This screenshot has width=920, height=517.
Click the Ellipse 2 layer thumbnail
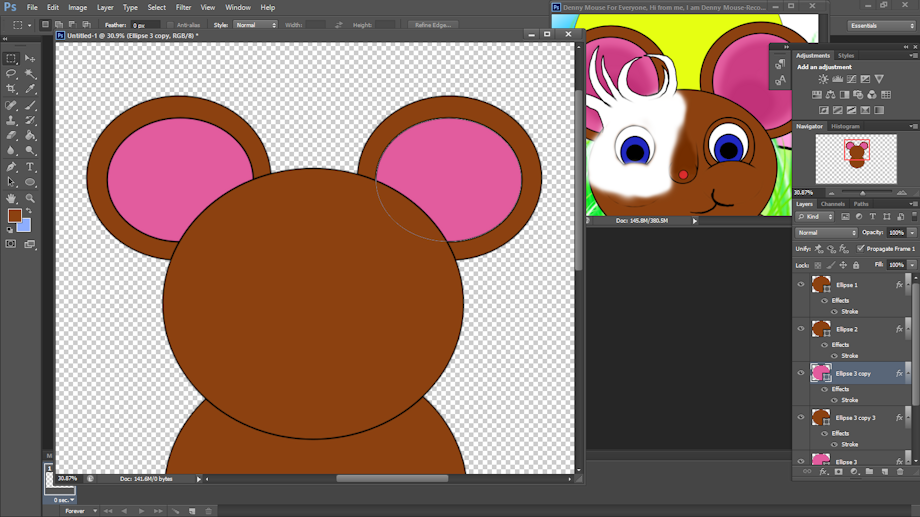click(821, 329)
